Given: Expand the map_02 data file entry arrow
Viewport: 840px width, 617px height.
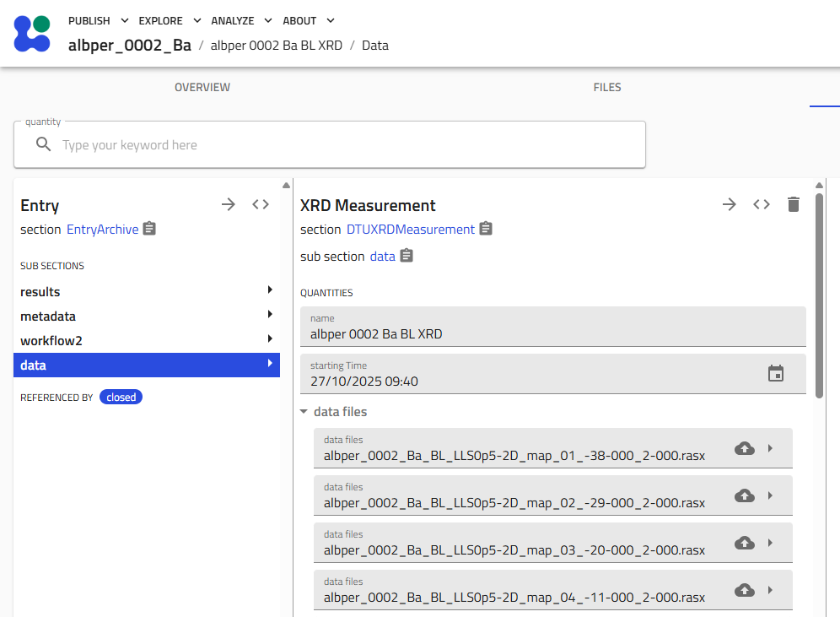Looking at the screenshot, I should click(770, 495).
